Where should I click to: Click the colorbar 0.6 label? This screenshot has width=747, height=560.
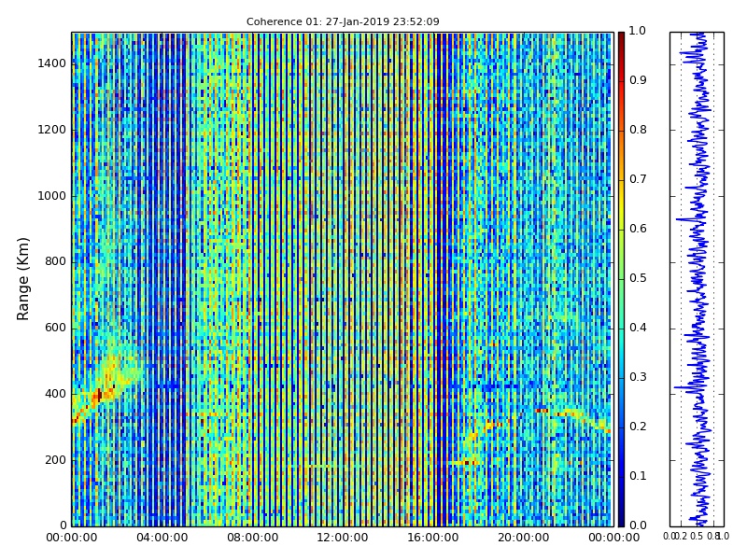click(x=638, y=229)
